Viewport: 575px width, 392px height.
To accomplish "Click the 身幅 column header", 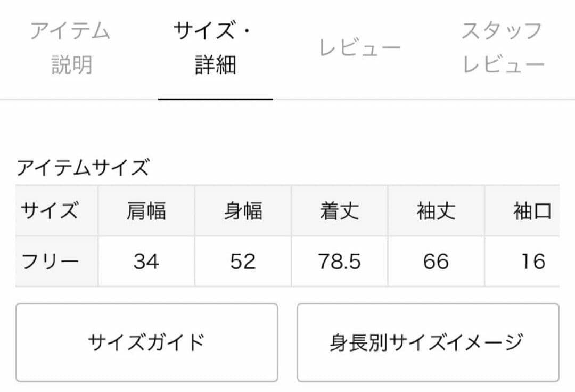I will 243,211.
